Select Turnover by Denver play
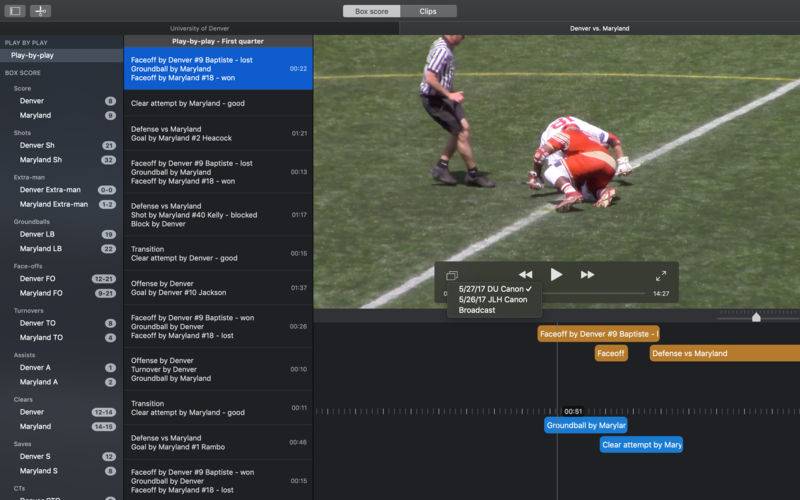Image resolution: width=800 pixels, height=500 pixels. coord(218,369)
